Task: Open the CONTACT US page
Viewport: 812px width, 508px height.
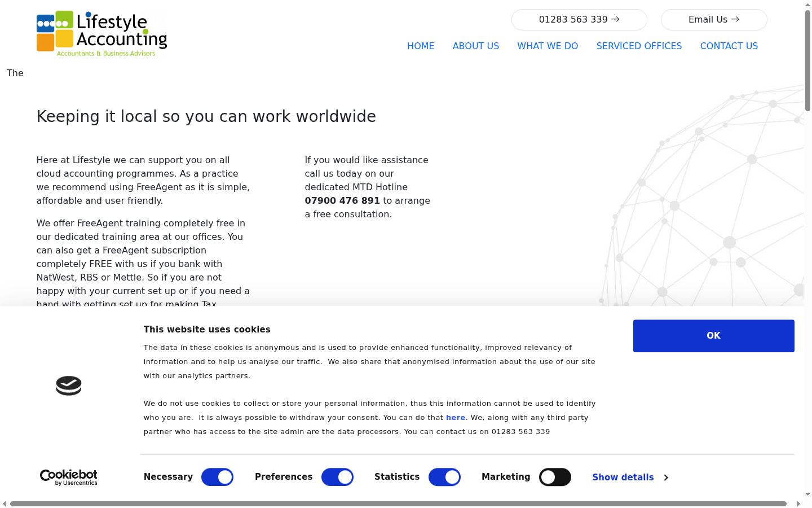Action: [x=729, y=46]
